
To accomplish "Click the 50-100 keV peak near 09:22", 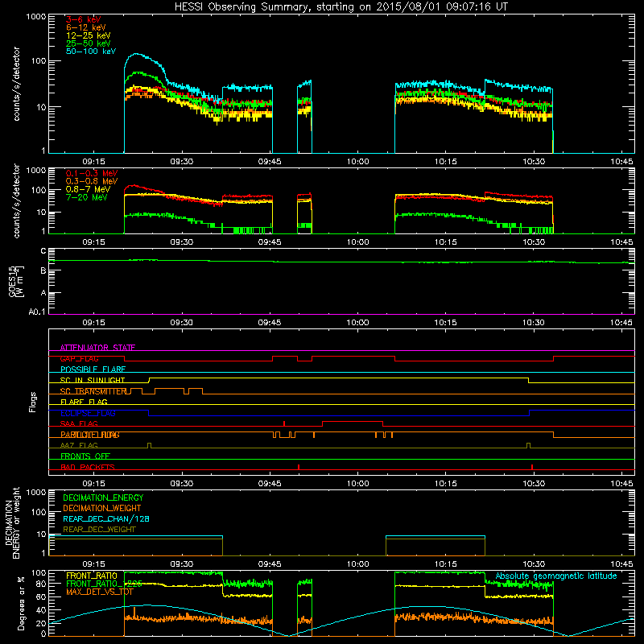I will click(135, 54).
